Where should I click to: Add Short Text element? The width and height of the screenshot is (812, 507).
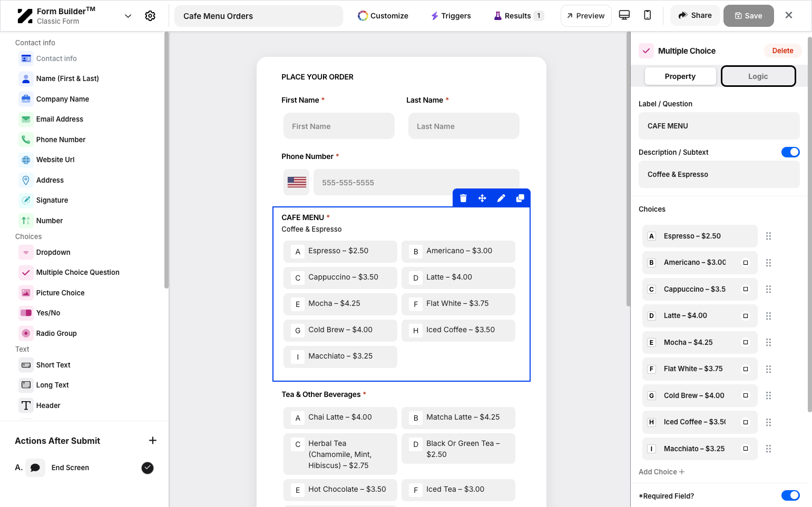pos(45,365)
